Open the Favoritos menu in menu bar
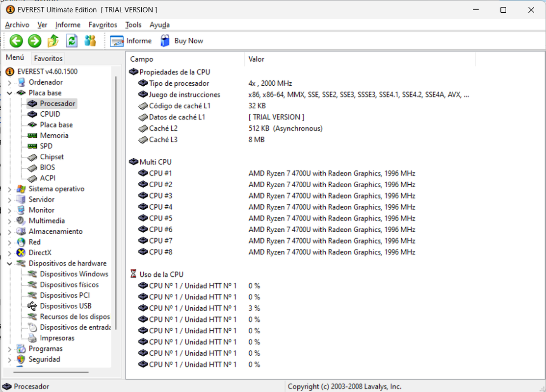 point(103,25)
